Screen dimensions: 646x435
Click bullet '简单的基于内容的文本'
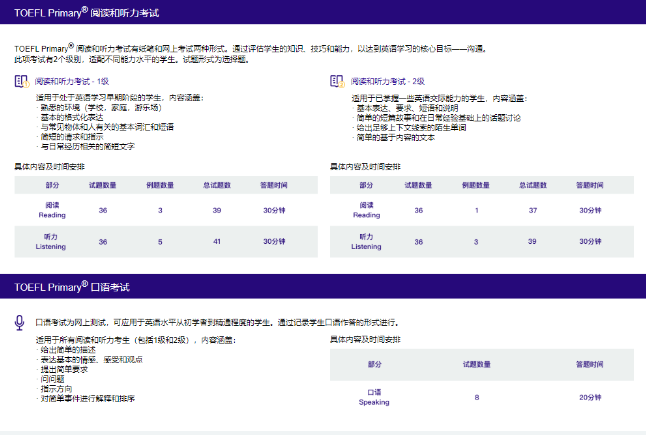[396, 138]
